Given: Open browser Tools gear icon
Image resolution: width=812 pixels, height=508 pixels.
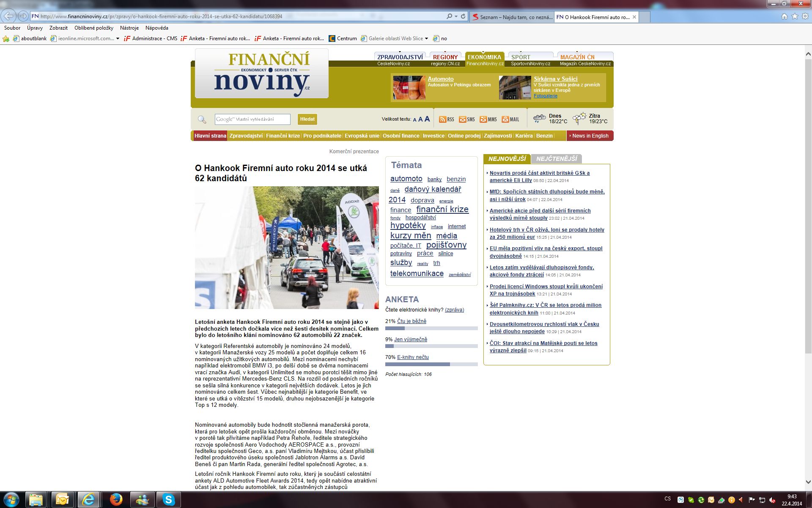Looking at the screenshot, I should coord(805,17).
